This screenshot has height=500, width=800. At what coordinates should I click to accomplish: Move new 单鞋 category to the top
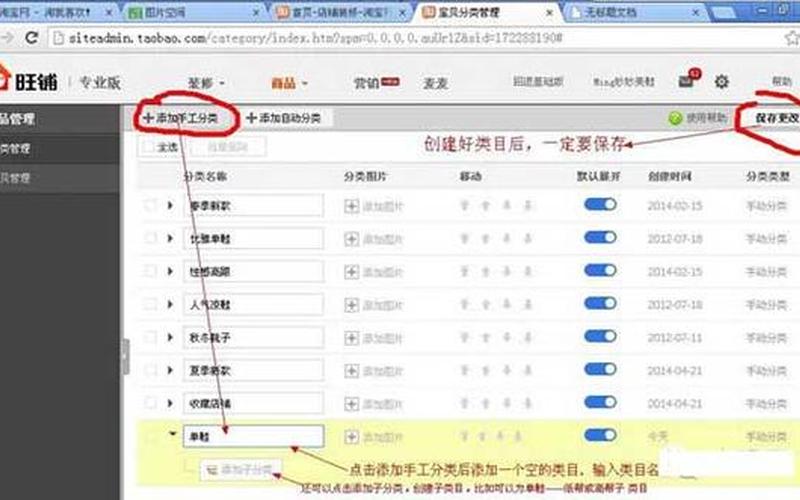464,436
